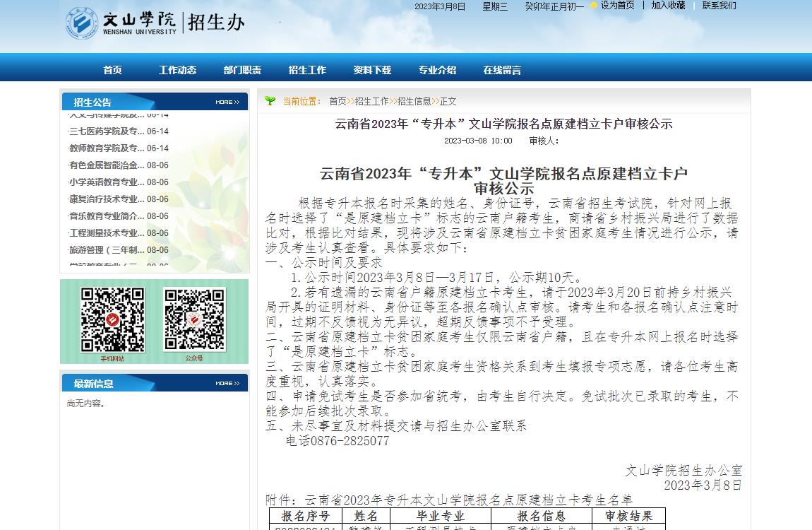
Task: Click the 附件 attachment title line
Action: point(449,500)
